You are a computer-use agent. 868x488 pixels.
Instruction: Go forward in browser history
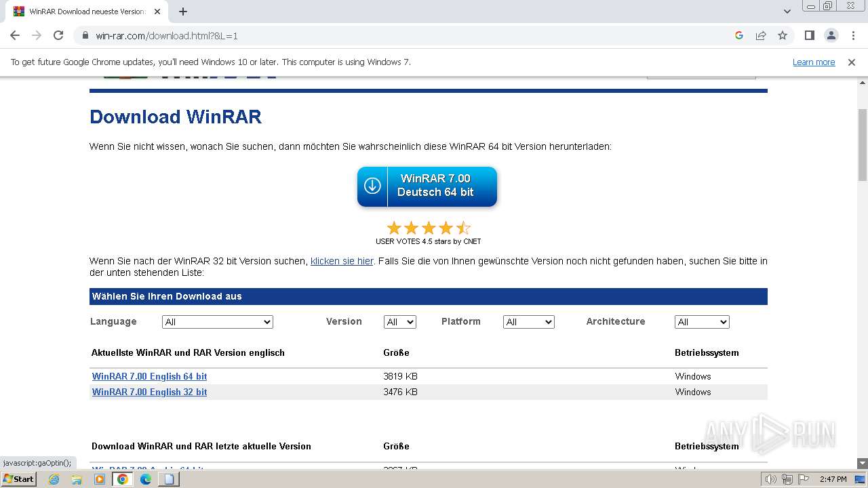37,35
